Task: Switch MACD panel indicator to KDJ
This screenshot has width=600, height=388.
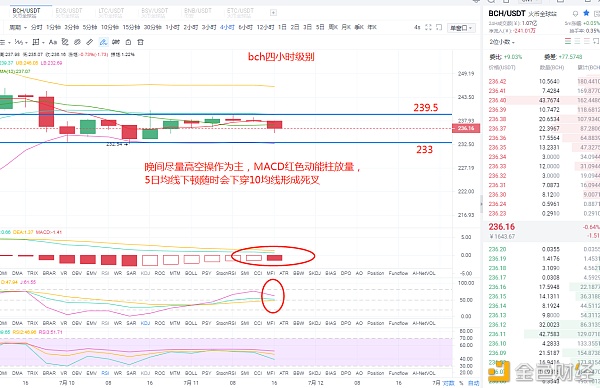Action: tap(145, 273)
